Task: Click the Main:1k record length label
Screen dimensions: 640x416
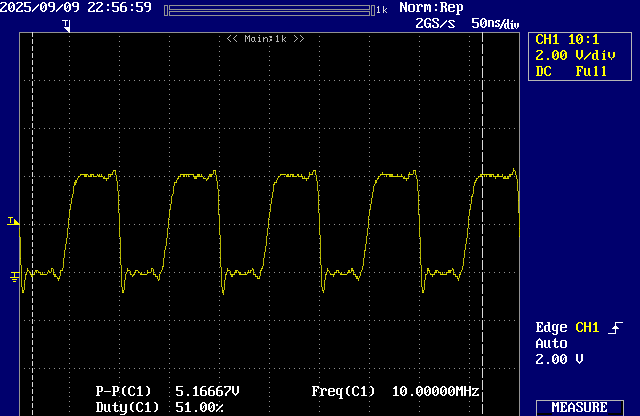Action: (265, 38)
